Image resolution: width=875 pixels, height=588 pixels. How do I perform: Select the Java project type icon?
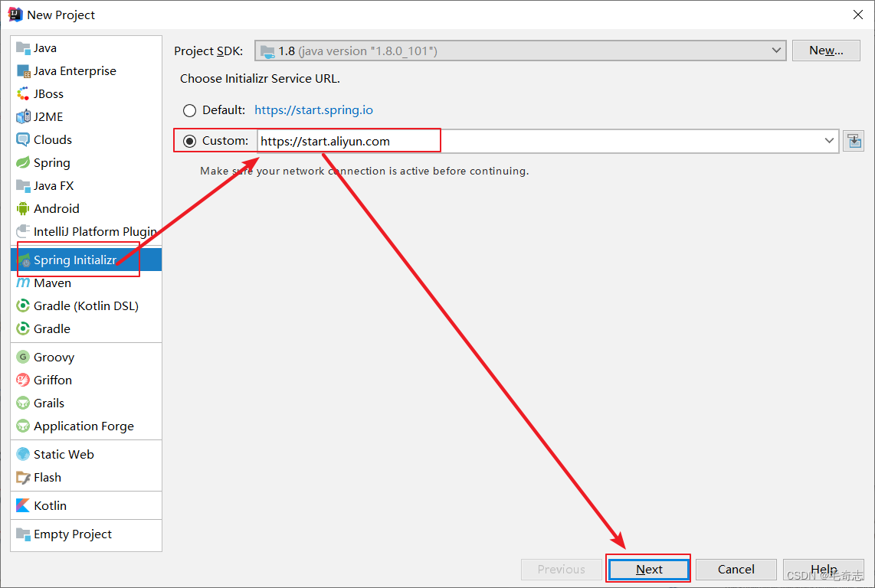[23, 48]
